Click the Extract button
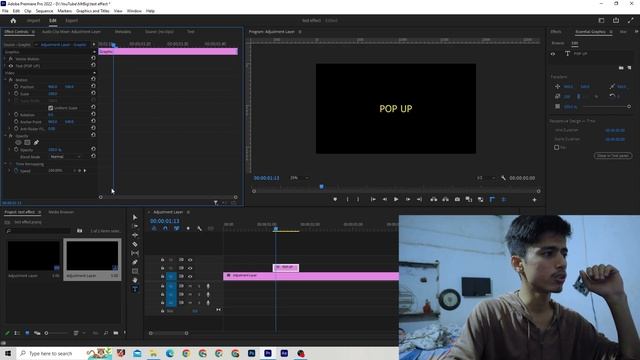This screenshot has height=360, width=640. [445, 199]
